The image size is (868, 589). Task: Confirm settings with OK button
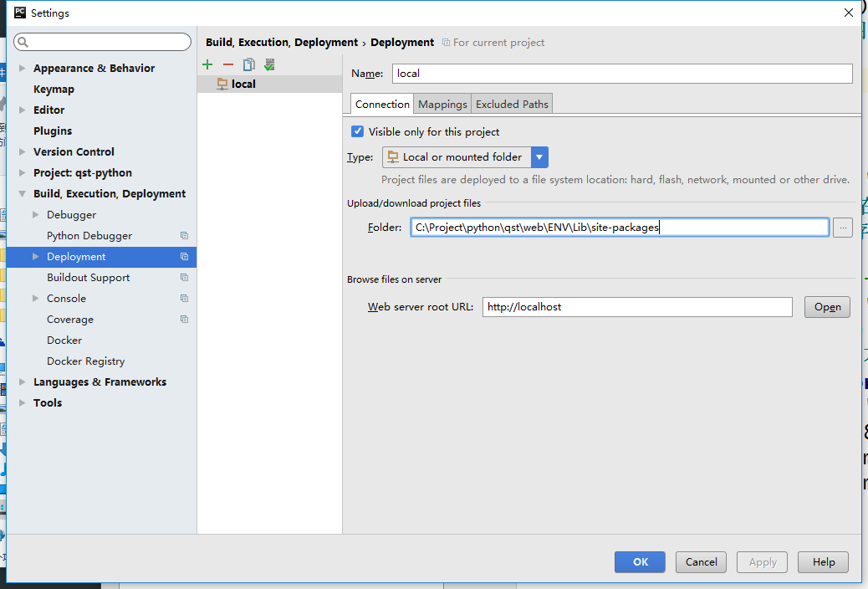pyautogui.click(x=640, y=562)
